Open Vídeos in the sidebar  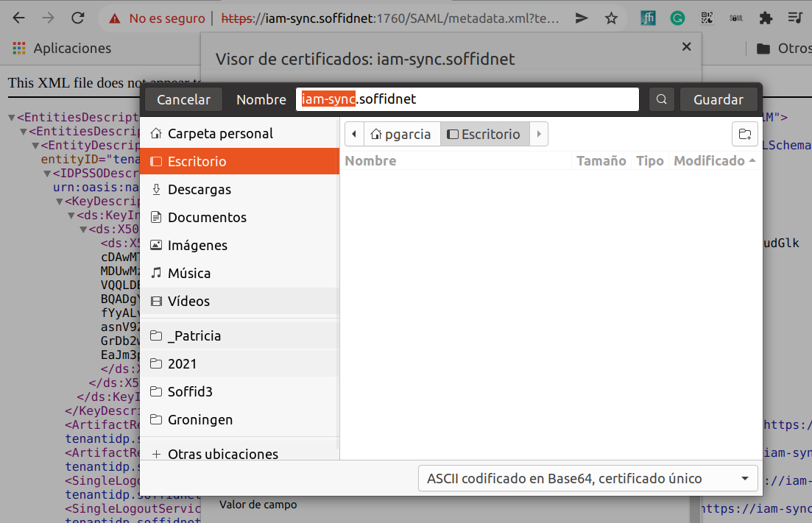[240, 301]
